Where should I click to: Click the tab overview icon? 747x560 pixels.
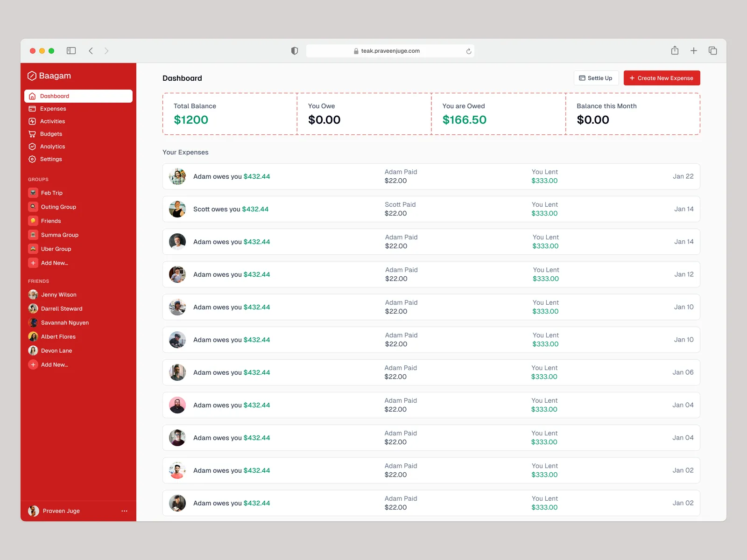coord(712,51)
